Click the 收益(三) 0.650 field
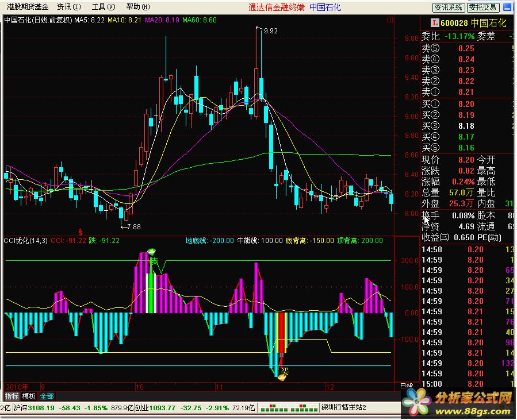517x420 pixels. (x=448, y=237)
